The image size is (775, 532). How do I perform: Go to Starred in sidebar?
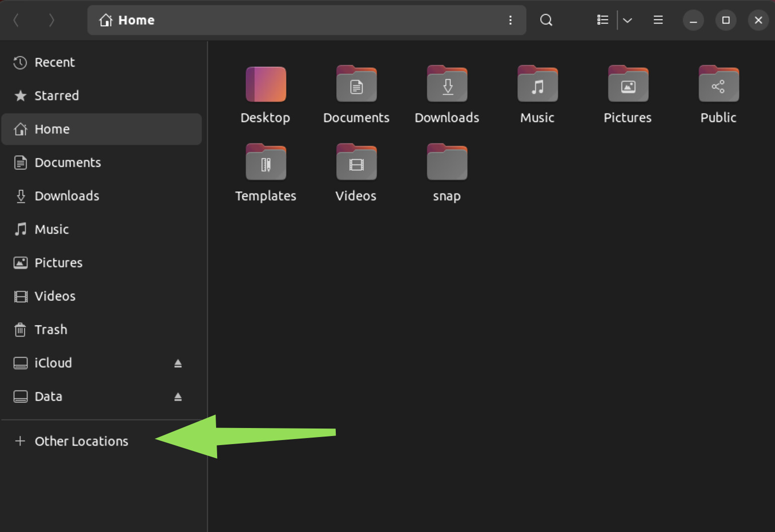pyautogui.click(x=56, y=95)
